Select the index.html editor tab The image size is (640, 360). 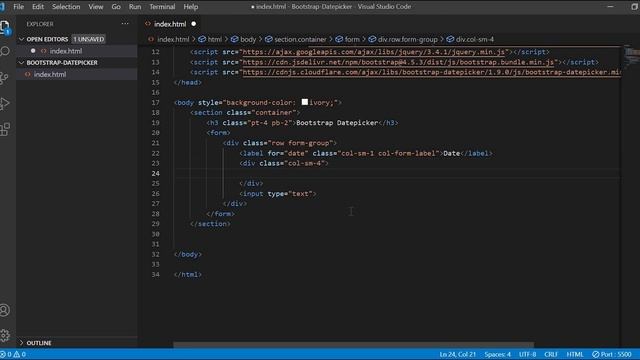[169, 24]
